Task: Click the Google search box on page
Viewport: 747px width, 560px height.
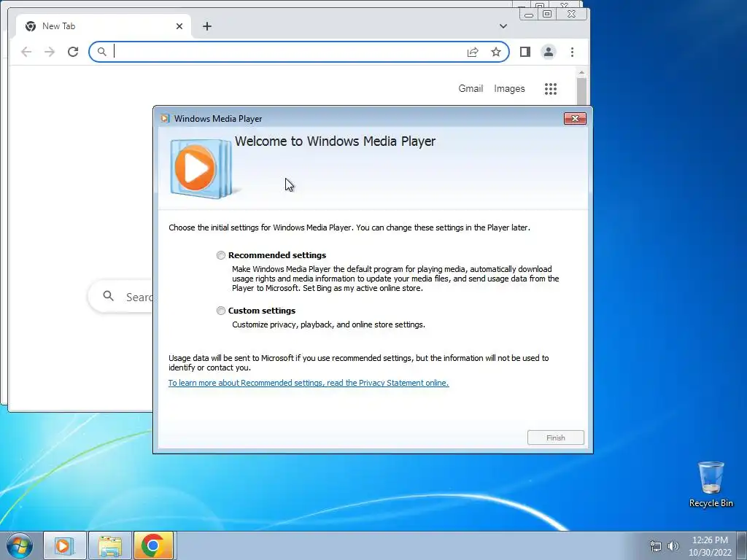Action: point(122,297)
